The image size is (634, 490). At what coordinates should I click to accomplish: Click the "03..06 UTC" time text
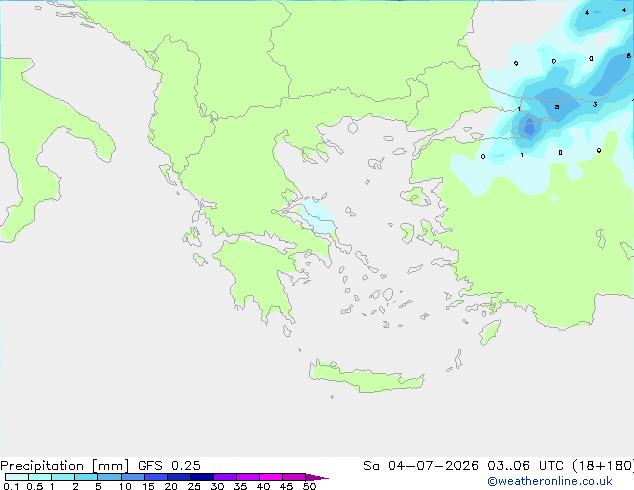tap(525, 466)
